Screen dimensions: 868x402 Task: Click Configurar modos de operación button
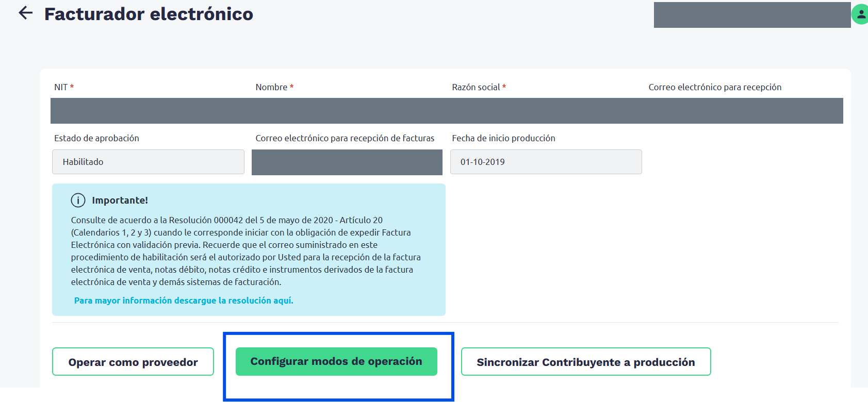tap(336, 361)
